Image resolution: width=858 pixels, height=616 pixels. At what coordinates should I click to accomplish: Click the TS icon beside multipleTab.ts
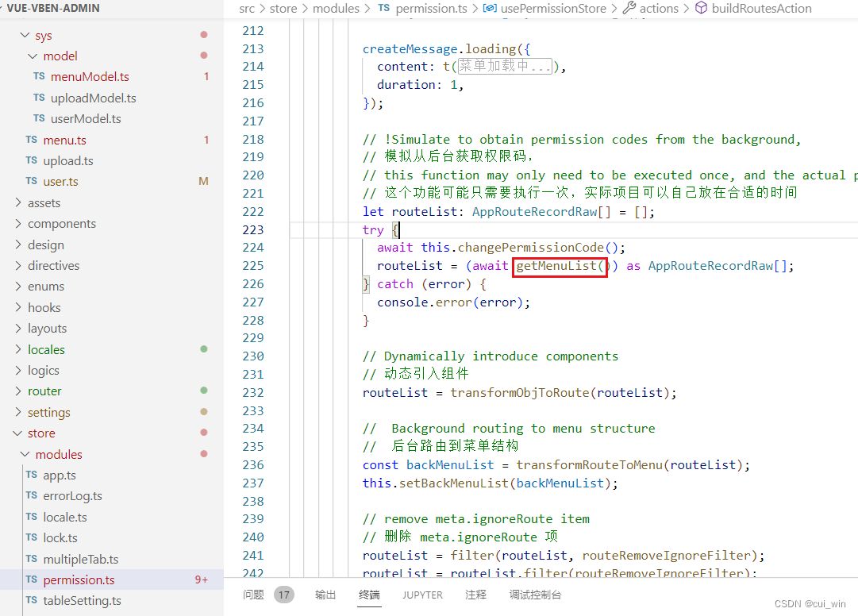pyautogui.click(x=31, y=559)
